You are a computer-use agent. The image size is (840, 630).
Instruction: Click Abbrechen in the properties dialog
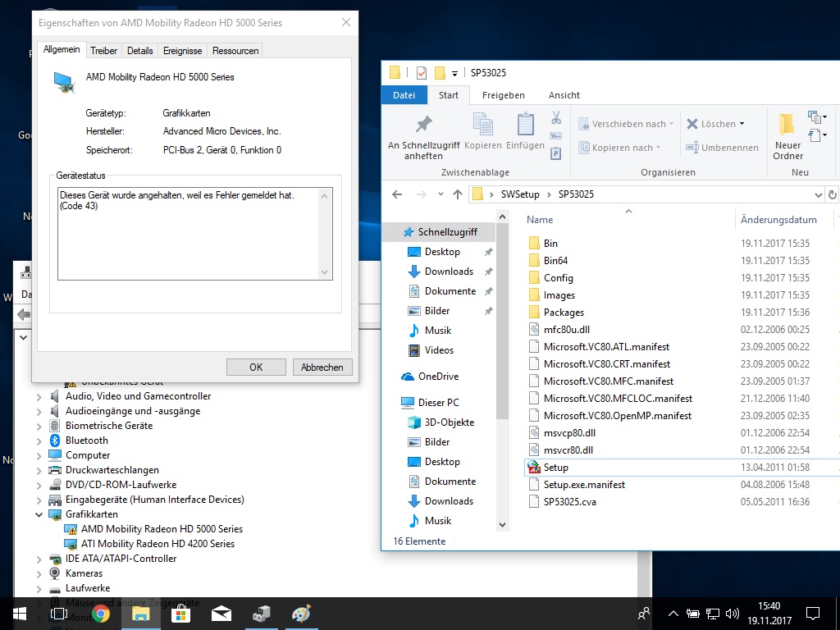[x=322, y=367]
